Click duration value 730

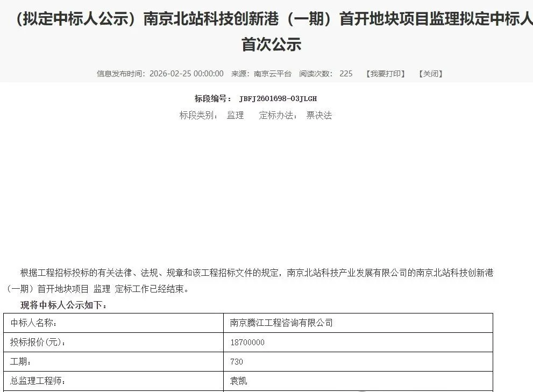coord(236,362)
